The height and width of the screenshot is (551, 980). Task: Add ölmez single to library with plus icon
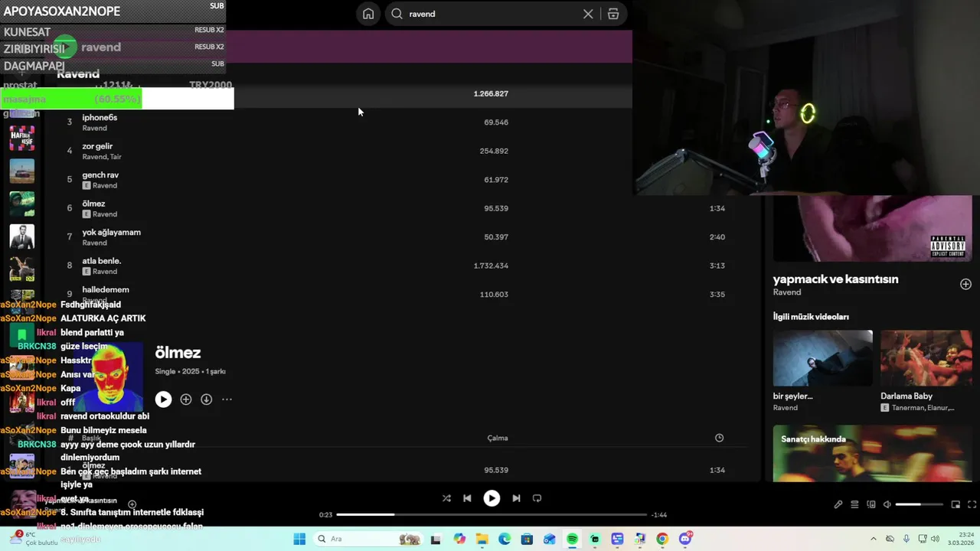click(x=186, y=399)
